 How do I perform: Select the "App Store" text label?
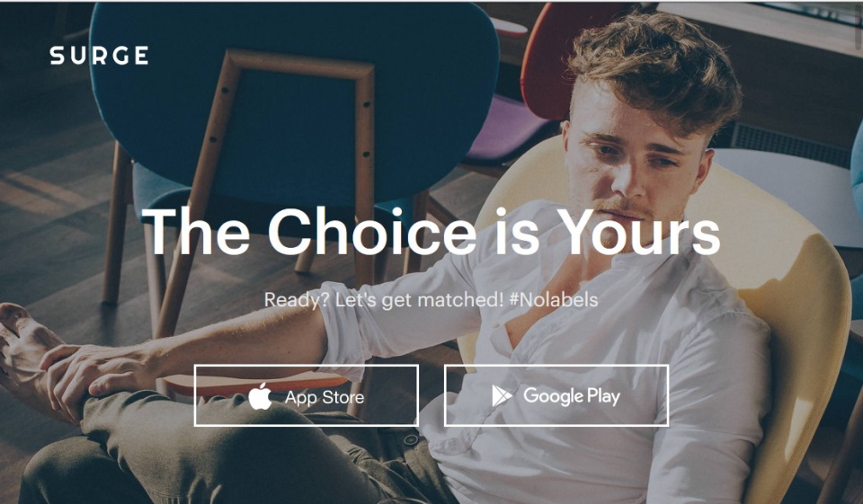pyautogui.click(x=325, y=397)
